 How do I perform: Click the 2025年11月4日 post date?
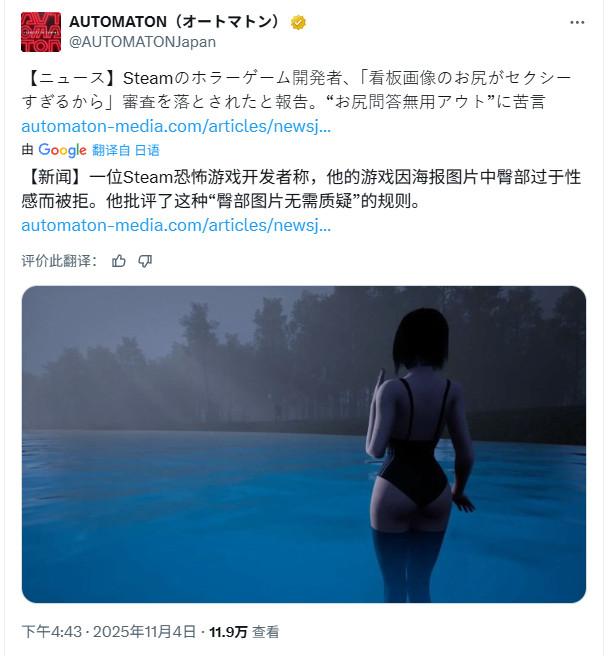pyautogui.click(x=144, y=631)
